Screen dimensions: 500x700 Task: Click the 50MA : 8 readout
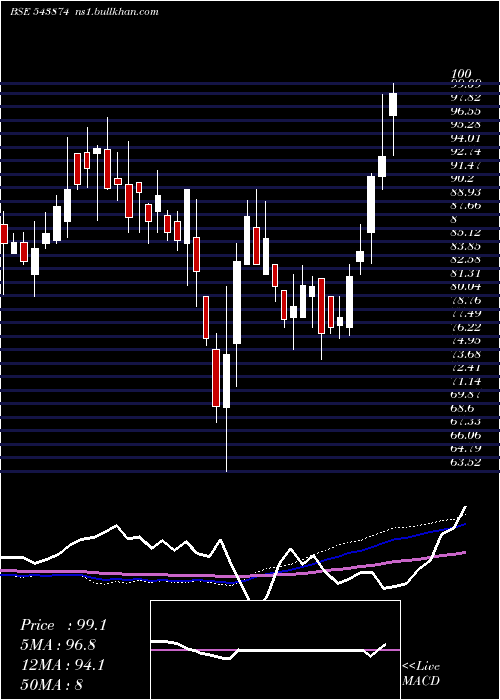pos(51,684)
